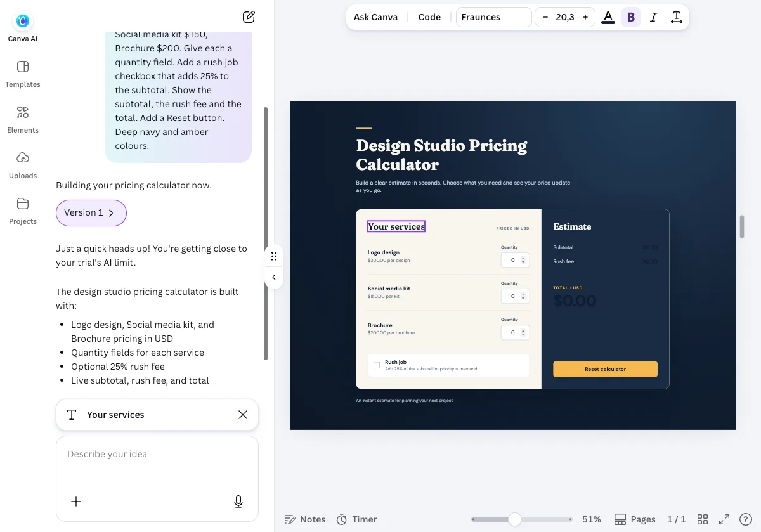Viewport: 761px width, 532px height.
Task: Click the $0.00 total amount
Action: click(x=575, y=301)
